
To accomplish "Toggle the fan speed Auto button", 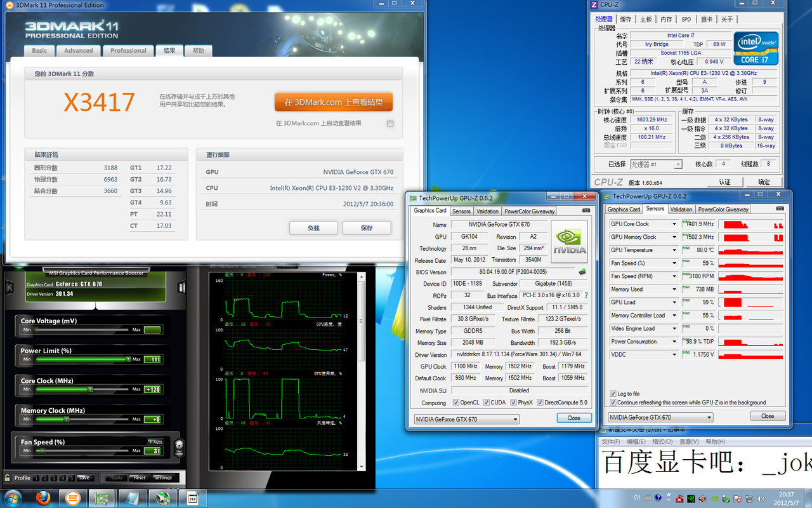I will pos(155,441).
